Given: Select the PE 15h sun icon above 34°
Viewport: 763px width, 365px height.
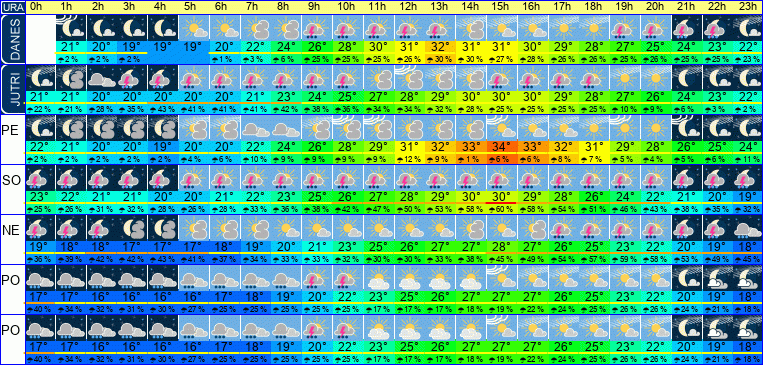Looking at the screenshot, I should click(502, 128).
